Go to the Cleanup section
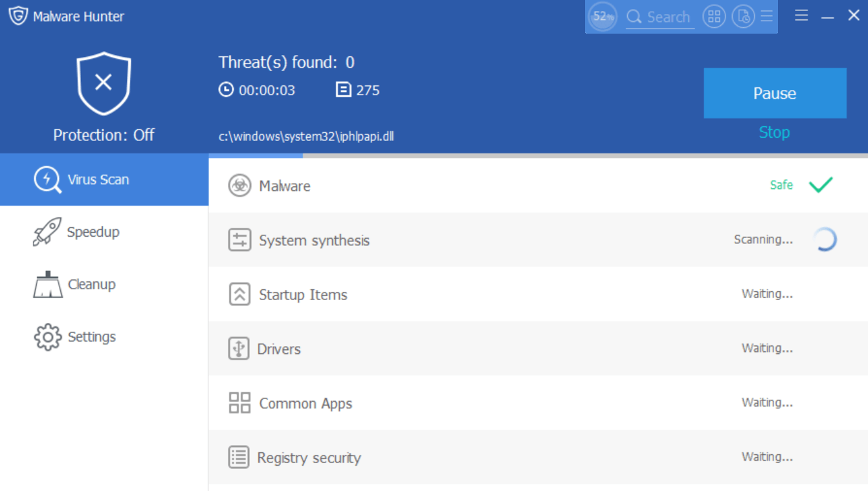The height and width of the screenshot is (491, 868). tap(91, 285)
